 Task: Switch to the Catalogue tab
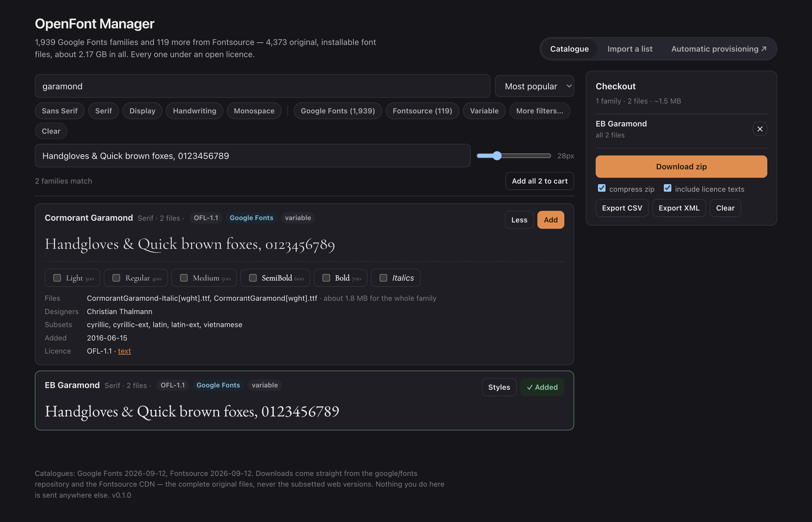click(569, 49)
